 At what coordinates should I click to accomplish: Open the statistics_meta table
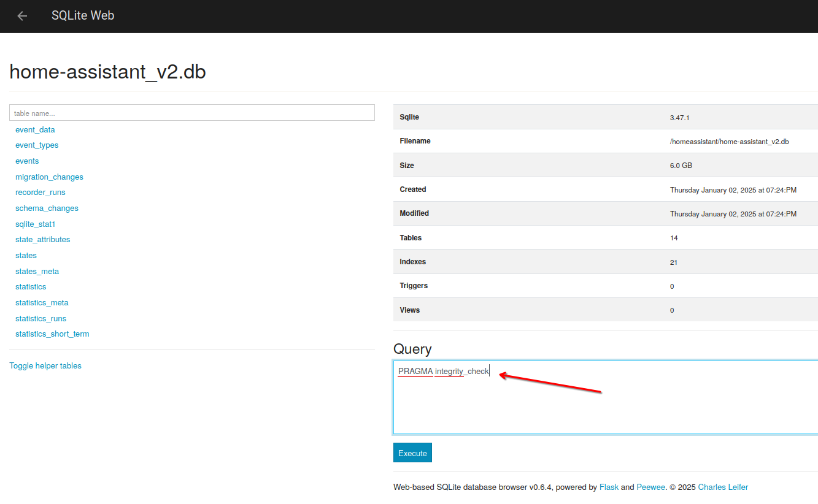click(42, 303)
